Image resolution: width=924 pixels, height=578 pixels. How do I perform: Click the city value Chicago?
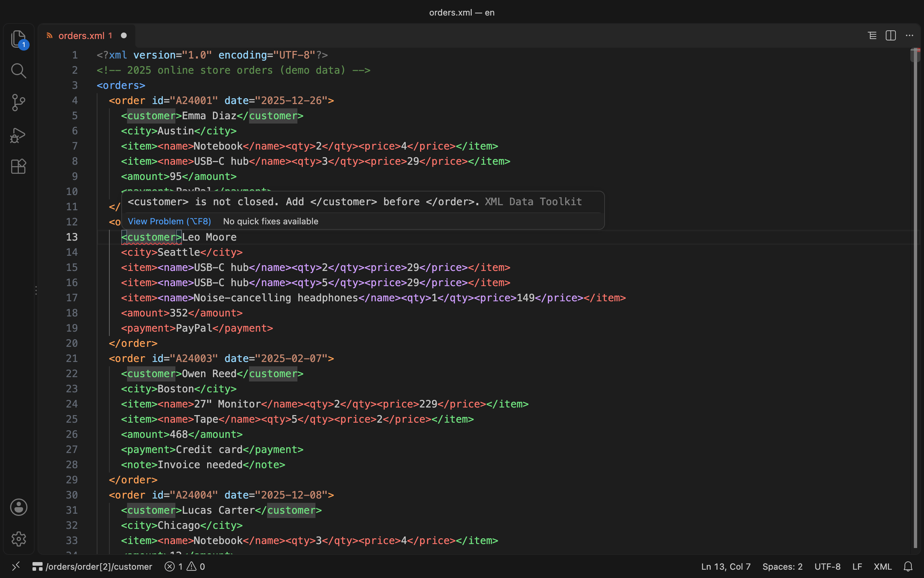pos(179,525)
